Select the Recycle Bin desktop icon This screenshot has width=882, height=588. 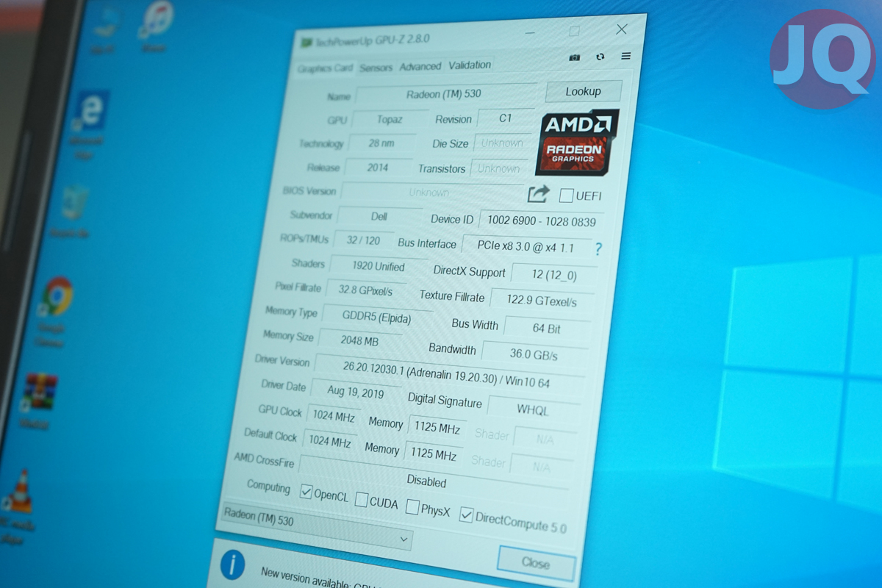pos(73,203)
